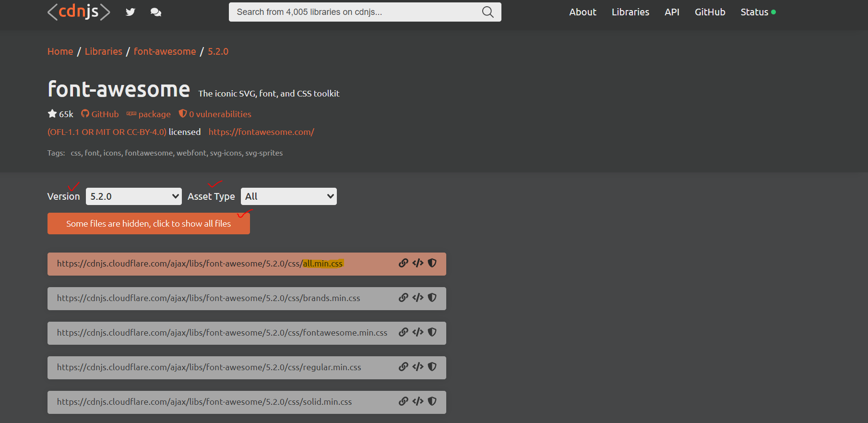868x423 pixels.
Task: Click the webfont tag
Action: tap(191, 153)
